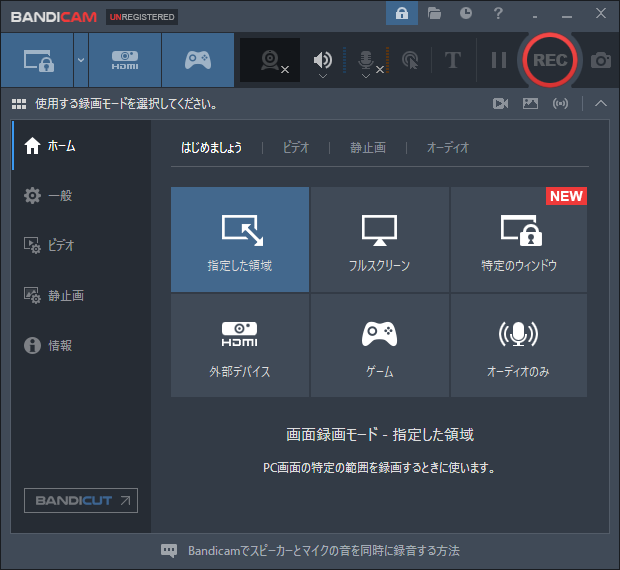The height and width of the screenshot is (570, 620).
Task: Click the small tray-minimize button in title bar
Action: pos(535,15)
